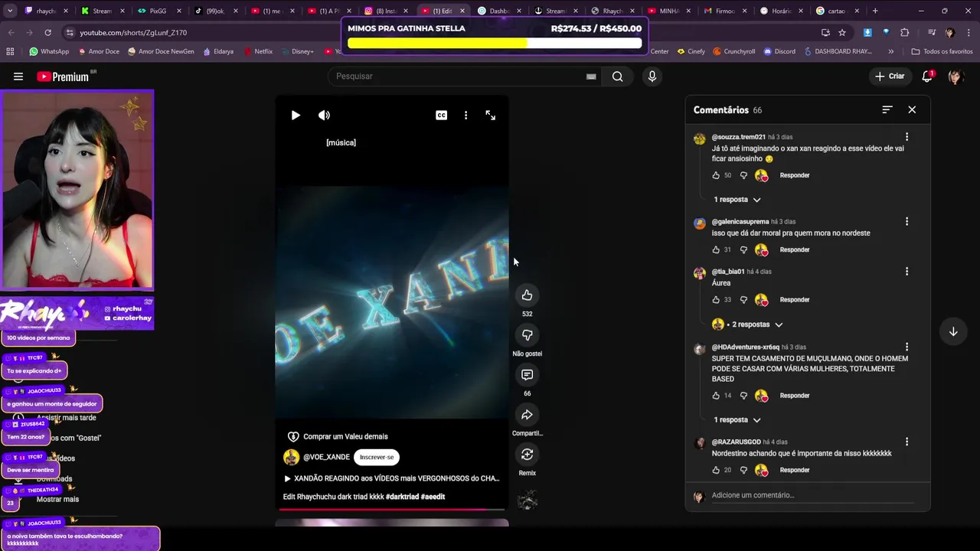The width and height of the screenshot is (980, 551).
Task: Open action menu for @souzza.trem021 comment
Action: point(906,137)
